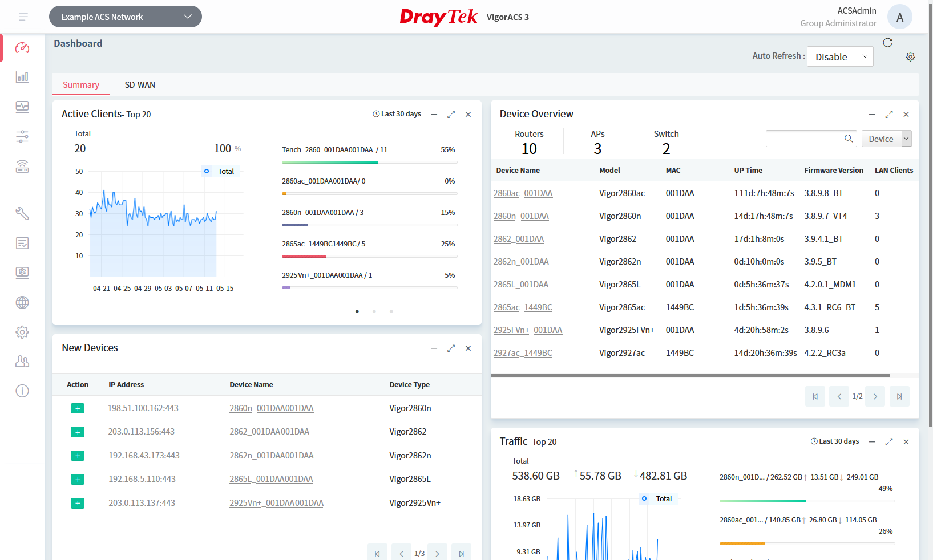Select the Monitoring panel icon in sidebar
933x560 pixels.
[x=22, y=107]
